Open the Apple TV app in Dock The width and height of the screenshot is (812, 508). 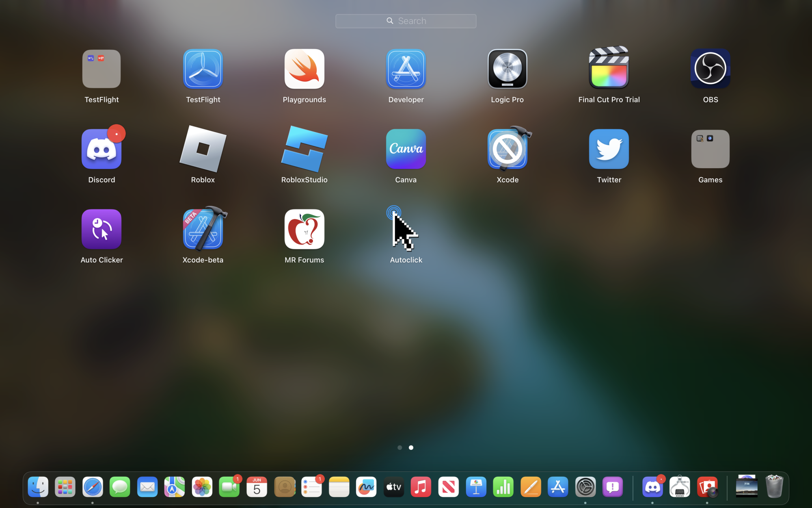point(394,487)
